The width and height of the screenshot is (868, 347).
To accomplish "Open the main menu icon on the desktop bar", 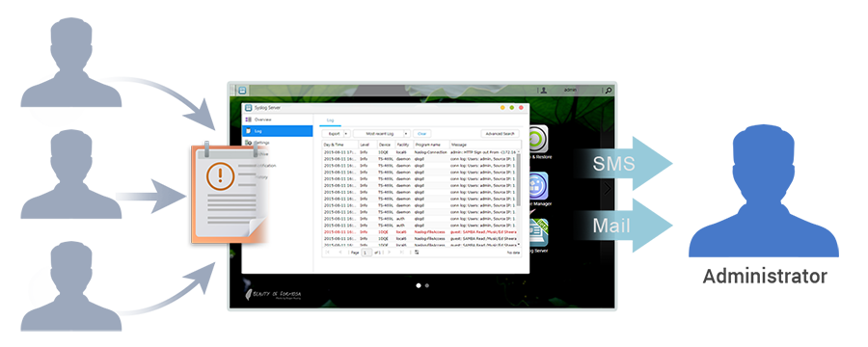I will [242, 91].
